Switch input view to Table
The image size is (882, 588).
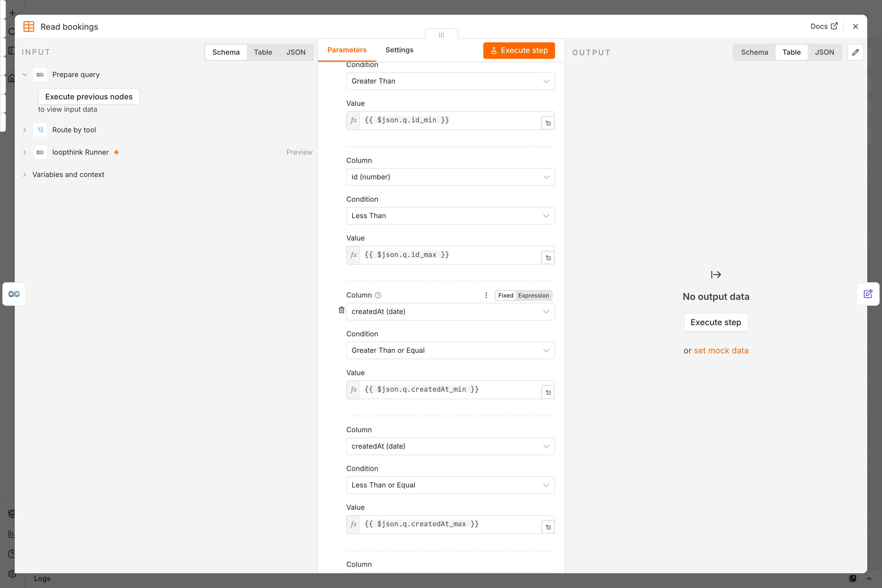click(263, 52)
